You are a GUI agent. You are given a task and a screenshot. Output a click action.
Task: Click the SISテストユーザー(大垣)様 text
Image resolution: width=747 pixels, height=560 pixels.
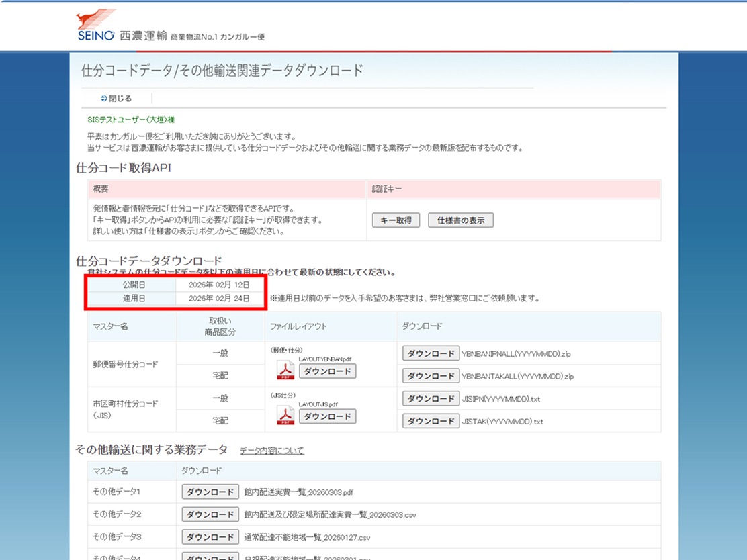click(x=131, y=120)
